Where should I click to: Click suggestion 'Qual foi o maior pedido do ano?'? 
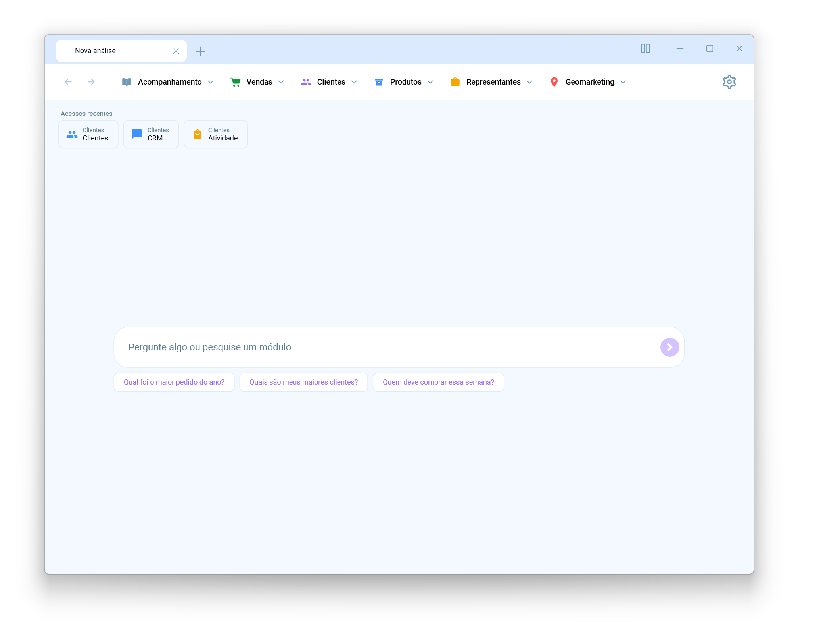174,382
